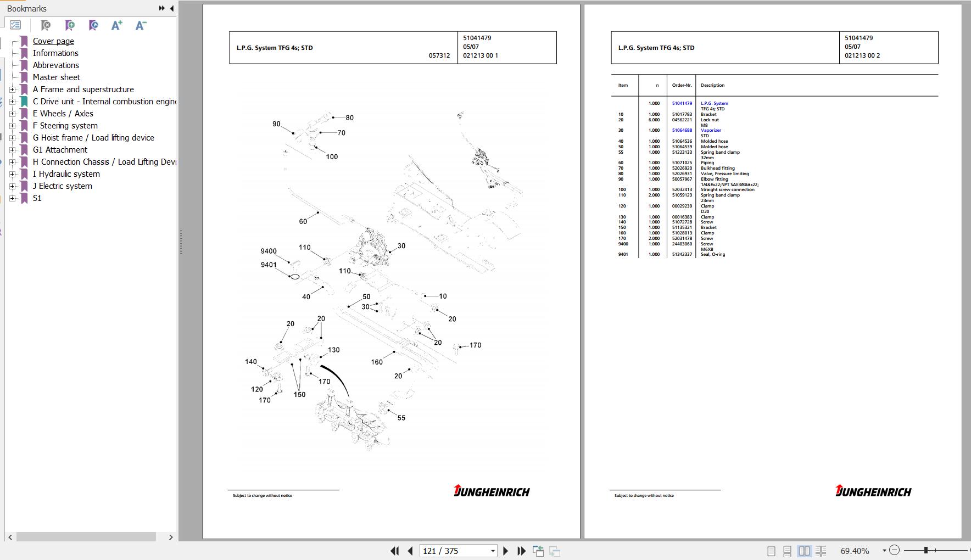Collapse the Bookmarks panel
This screenshot has width=971, height=560.
(x=172, y=8)
